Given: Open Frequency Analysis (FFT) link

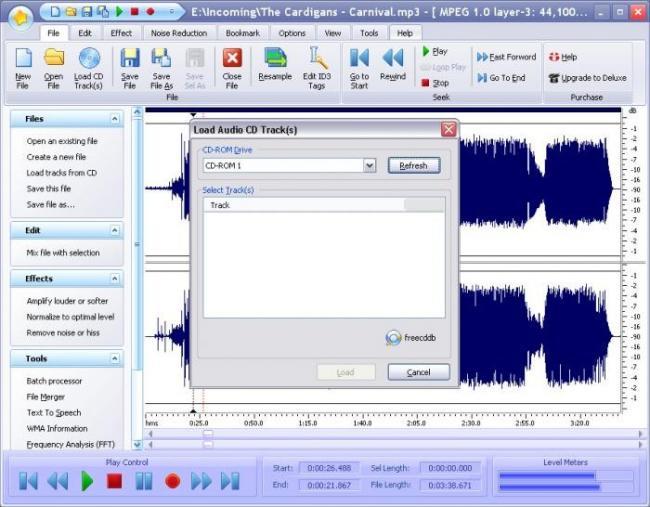Looking at the screenshot, I should 70,444.
